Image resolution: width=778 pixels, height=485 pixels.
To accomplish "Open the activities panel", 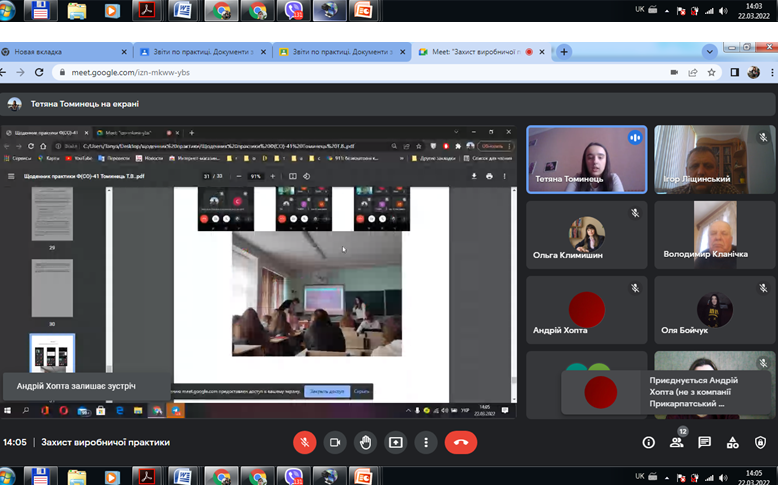I will [732, 442].
